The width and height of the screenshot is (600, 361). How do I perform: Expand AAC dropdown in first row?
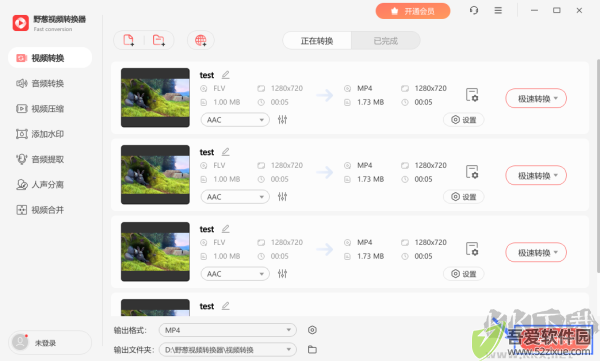coord(235,120)
